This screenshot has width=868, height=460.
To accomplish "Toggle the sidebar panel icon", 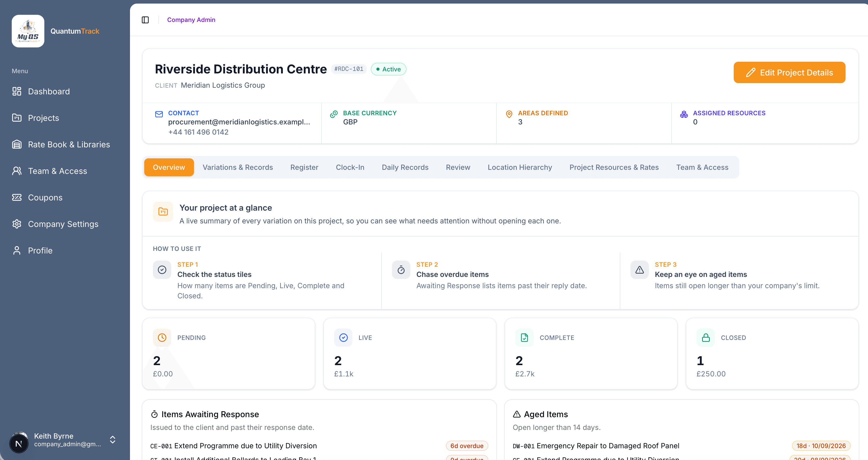I will [x=145, y=20].
